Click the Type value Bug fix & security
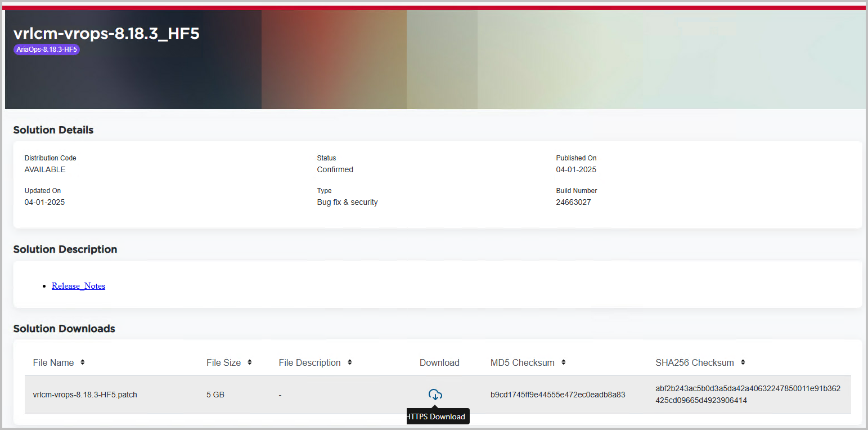 [347, 202]
